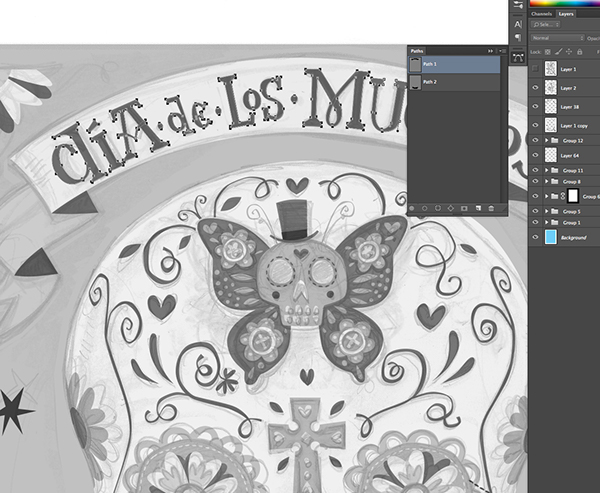Screen dimensions: 600x493
Task: Select Path 2 in Paths panel
Action: [x=454, y=82]
